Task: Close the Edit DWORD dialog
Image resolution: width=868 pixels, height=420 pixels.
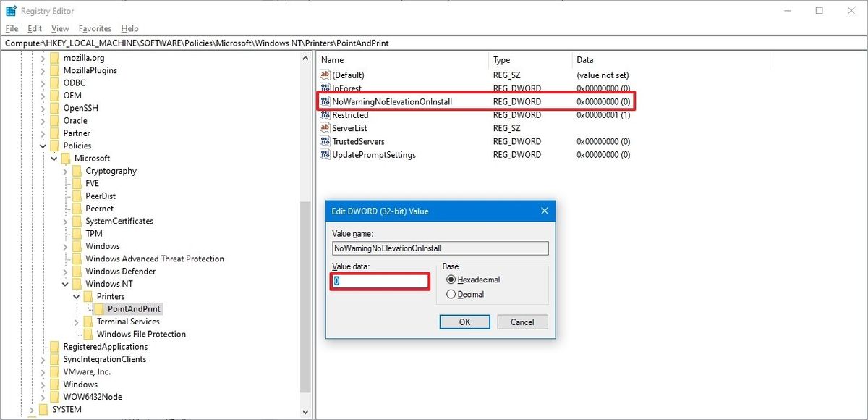Action: tap(545, 211)
